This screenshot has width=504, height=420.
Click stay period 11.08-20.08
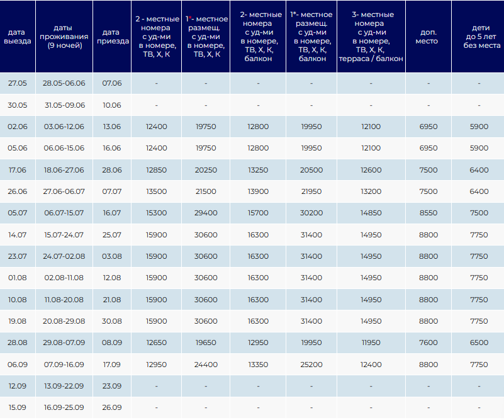(64, 300)
